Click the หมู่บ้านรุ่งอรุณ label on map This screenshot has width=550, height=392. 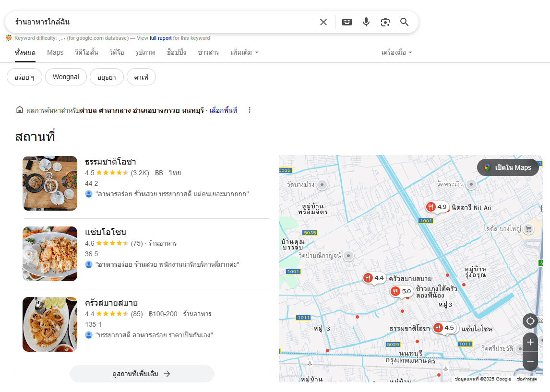pos(475,272)
